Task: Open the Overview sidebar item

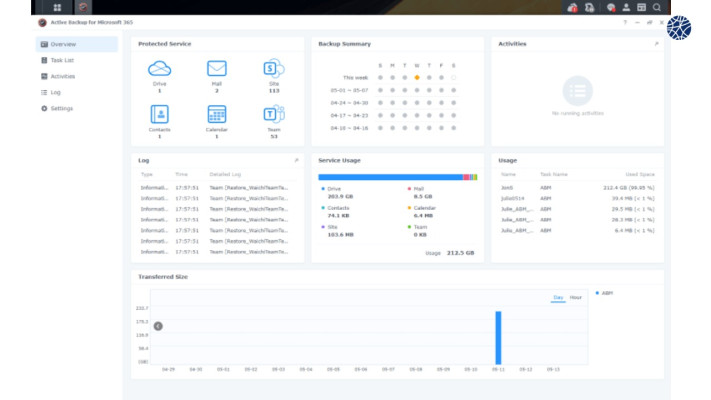Action: coord(77,44)
